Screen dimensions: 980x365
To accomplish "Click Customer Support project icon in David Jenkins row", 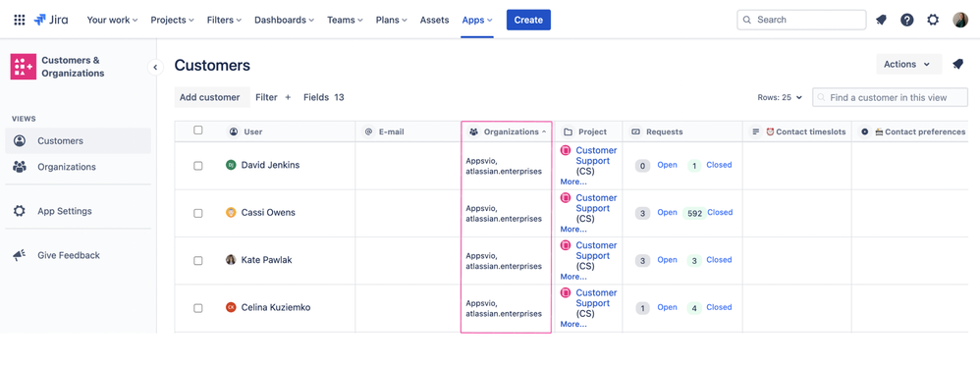I will tap(566, 151).
